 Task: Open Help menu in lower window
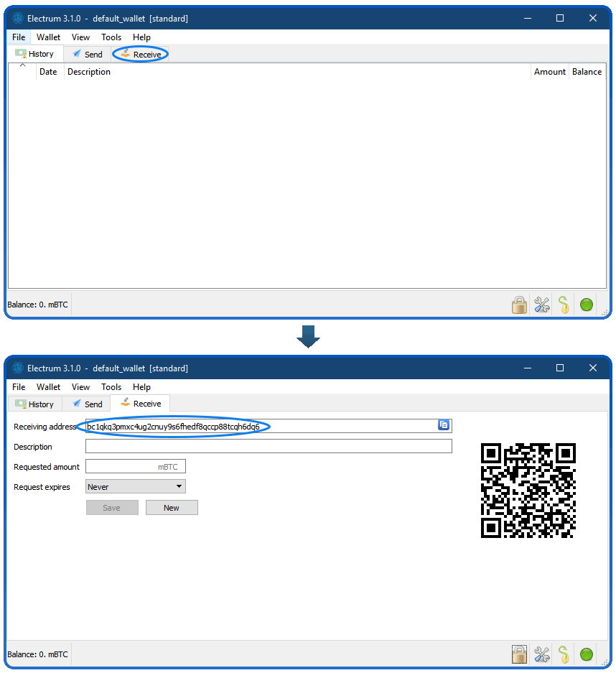[x=141, y=386]
